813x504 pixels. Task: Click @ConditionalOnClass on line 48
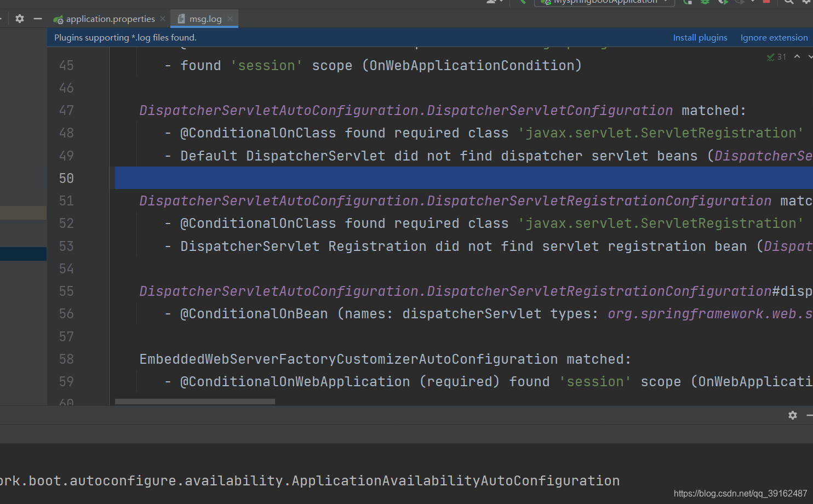(x=258, y=133)
